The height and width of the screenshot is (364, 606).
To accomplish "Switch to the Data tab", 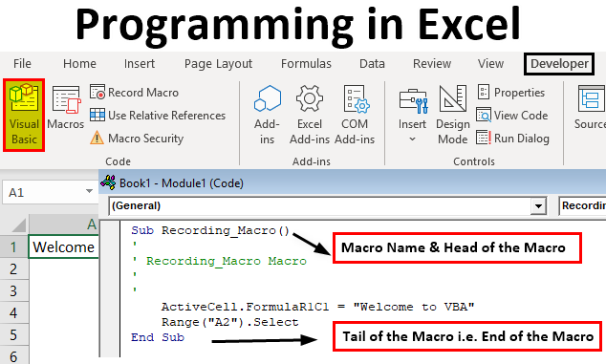I will (x=372, y=63).
